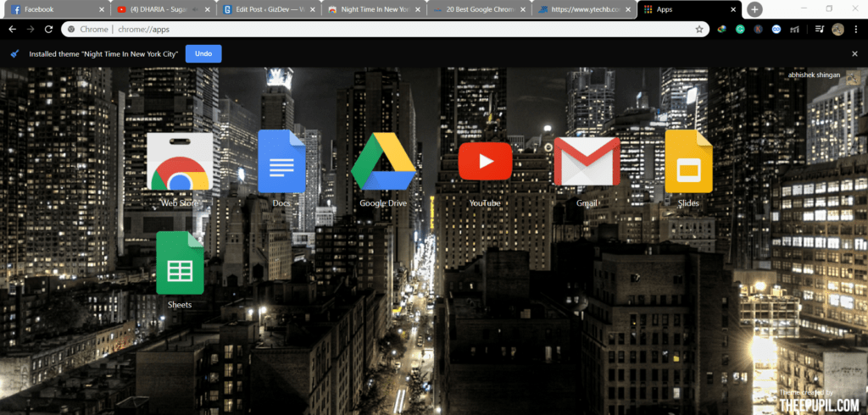Switch to the ytechb.com tab
The height and width of the screenshot is (415, 868).
(583, 9)
